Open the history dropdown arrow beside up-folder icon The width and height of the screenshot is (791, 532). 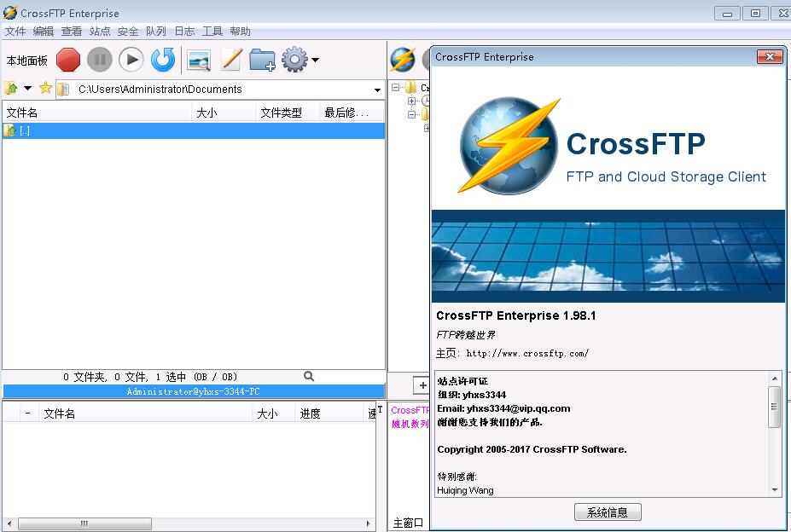click(x=28, y=89)
